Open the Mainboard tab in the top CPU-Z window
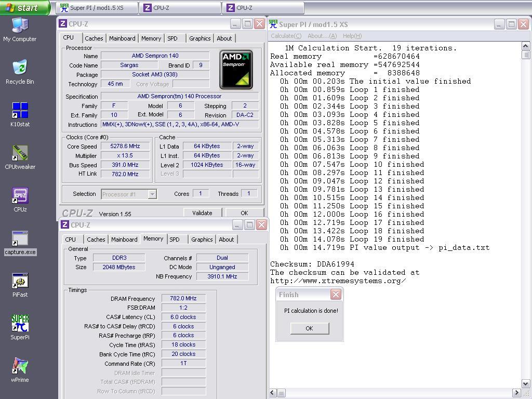Screen dimensions: 532x399 (122, 38)
